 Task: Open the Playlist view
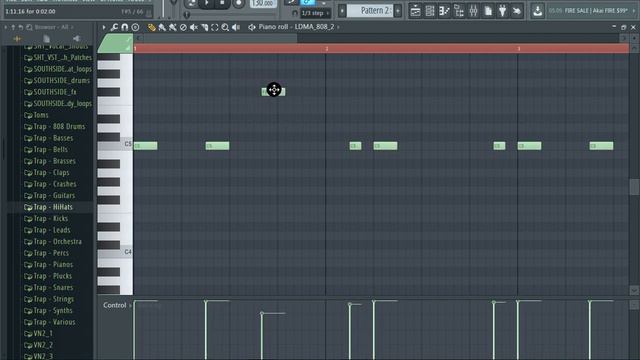pyautogui.click(x=415, y=11)
